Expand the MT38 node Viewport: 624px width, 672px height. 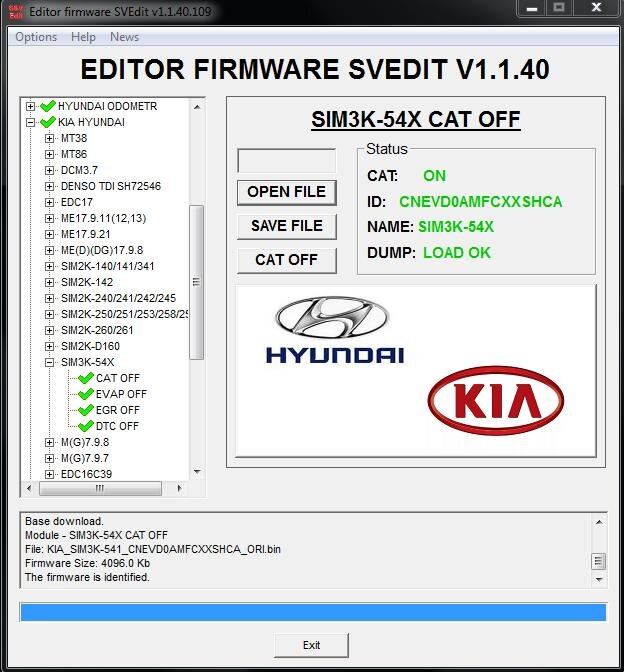[x=49, y=138]
